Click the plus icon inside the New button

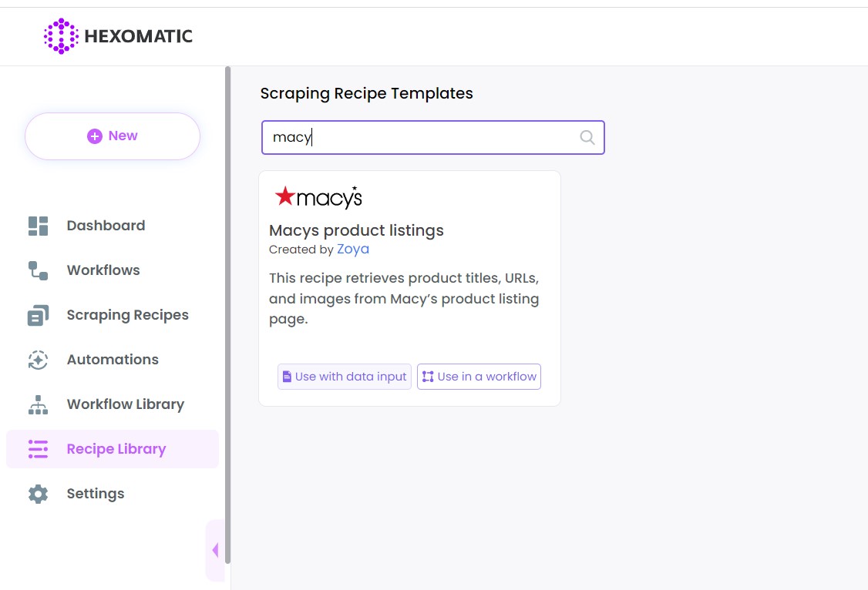[x=94, y=135]
